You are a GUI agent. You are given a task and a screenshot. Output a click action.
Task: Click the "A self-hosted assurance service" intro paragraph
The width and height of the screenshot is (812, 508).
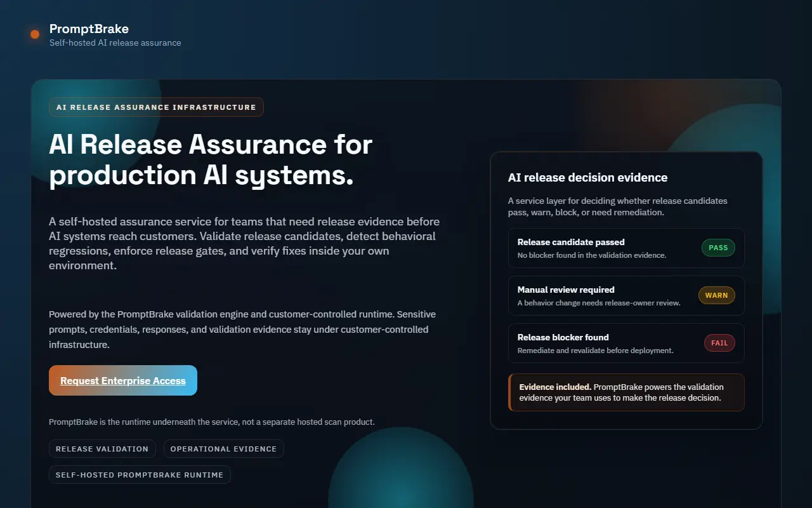click(x=244, y=244)
